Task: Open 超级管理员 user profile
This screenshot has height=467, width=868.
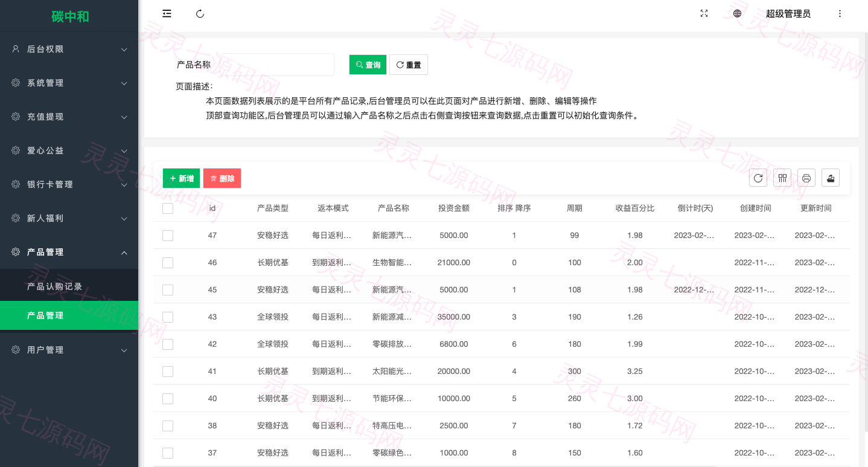Action: pyautogui.click(x=788, y=14)
